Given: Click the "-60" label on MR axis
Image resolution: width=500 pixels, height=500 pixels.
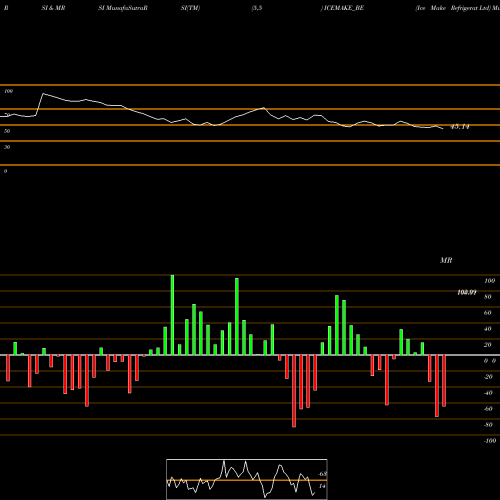Looking at the screenshot, I should pos(488,409).
